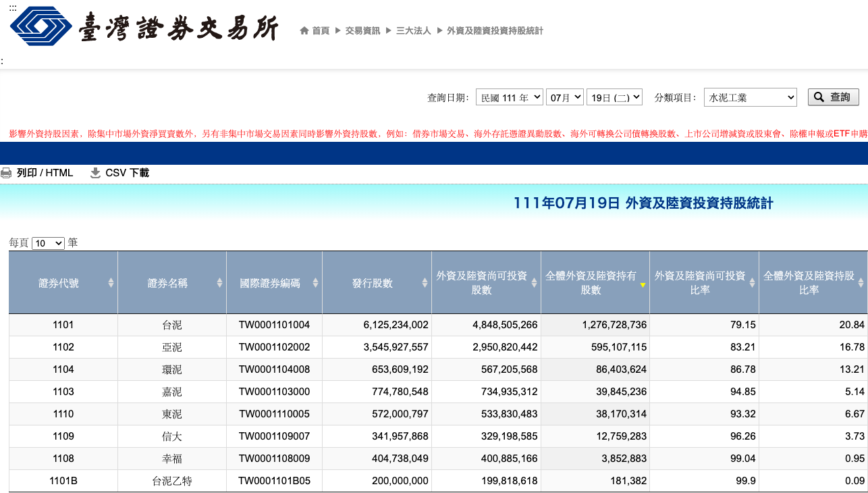Click the security name 東泥
The width and height of the screenshot is (868, 493).
[x=172, y=414]
